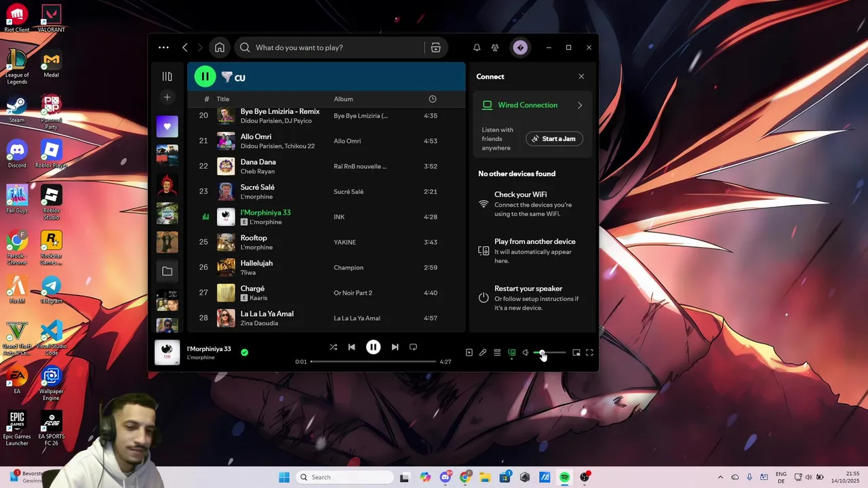Collapse Your Library sidebar
868x488 pixels.
167,77
